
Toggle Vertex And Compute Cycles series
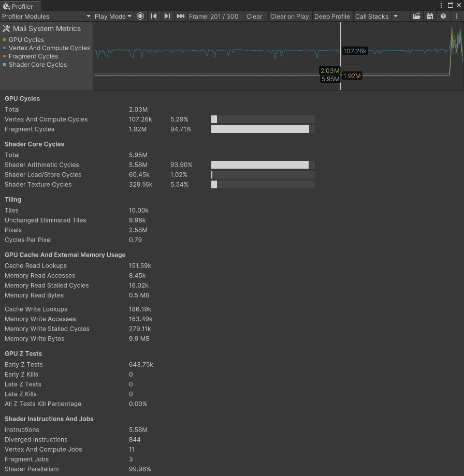click(x=5, y=48)
